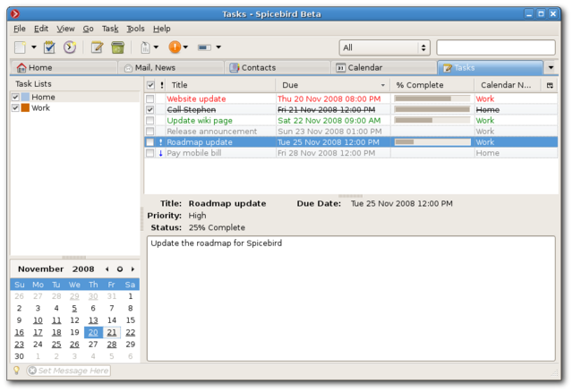Click the Set Message Here field

pyautogui.click(x=68, y=371)
